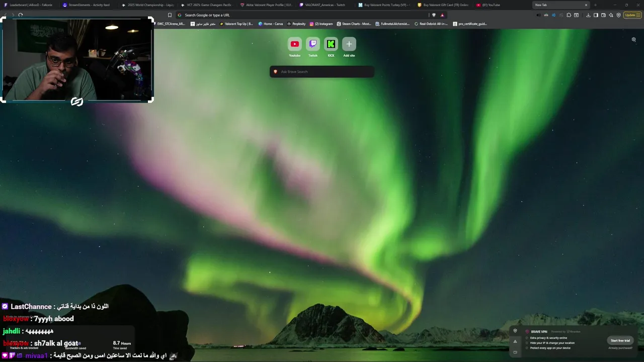Open Brave Rewards triangle icon in address bar
The height and width of the screenshot is (362, 644).
coord(442,15)
